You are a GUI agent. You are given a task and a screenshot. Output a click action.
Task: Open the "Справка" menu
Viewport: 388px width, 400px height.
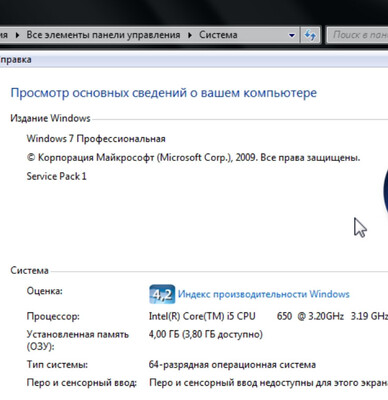click(15, 60)
